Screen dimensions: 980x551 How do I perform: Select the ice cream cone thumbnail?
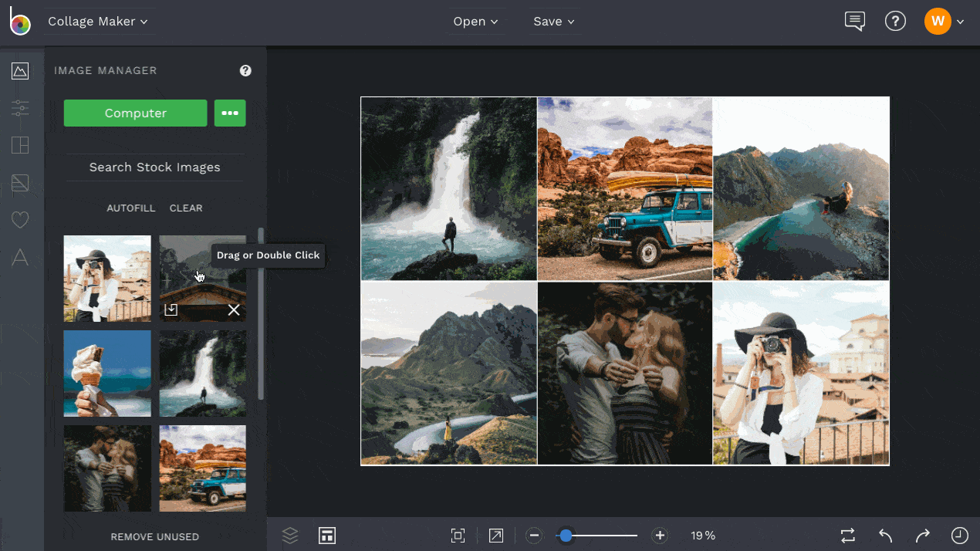[107, 374]
